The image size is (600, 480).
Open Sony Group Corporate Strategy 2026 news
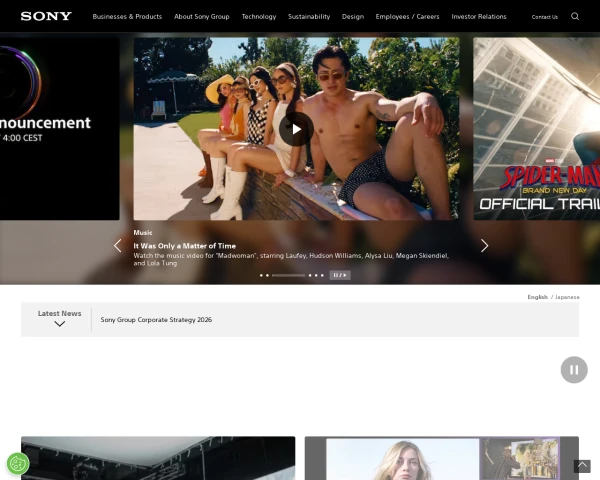click(156, 320)
